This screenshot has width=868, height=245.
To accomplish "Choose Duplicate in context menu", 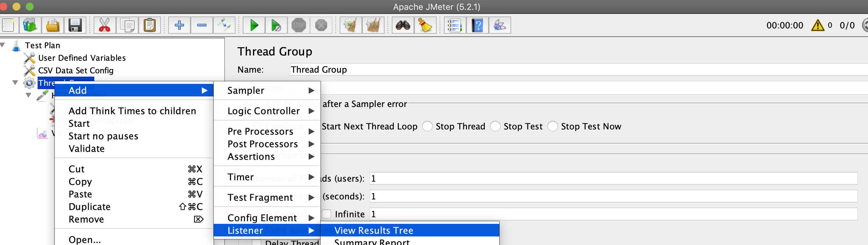I will coord(134,206).
